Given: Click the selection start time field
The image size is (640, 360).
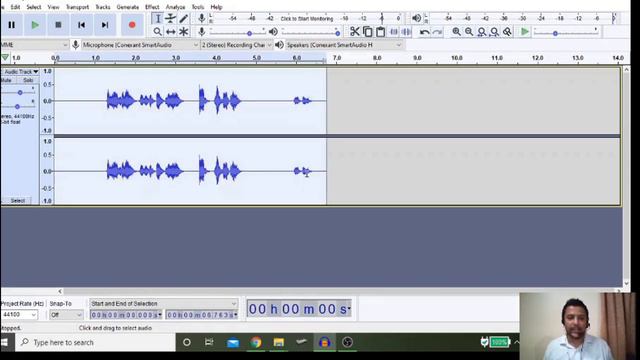Looking at the screenshot, I should (126, 315).
